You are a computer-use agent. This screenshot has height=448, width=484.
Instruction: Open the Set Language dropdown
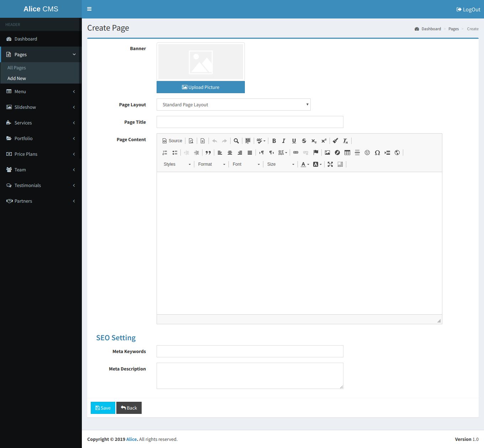point(283,153)
